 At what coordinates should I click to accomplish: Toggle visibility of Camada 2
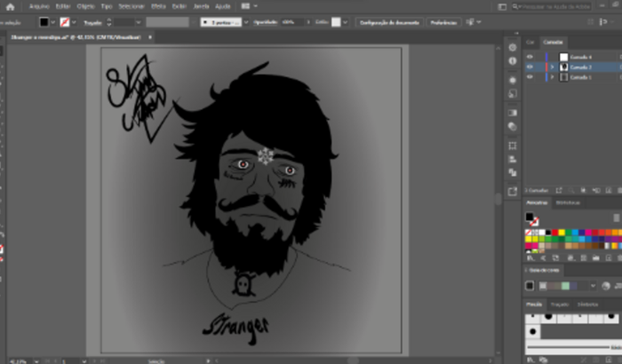pyautogui.click(x=530, y=67)
